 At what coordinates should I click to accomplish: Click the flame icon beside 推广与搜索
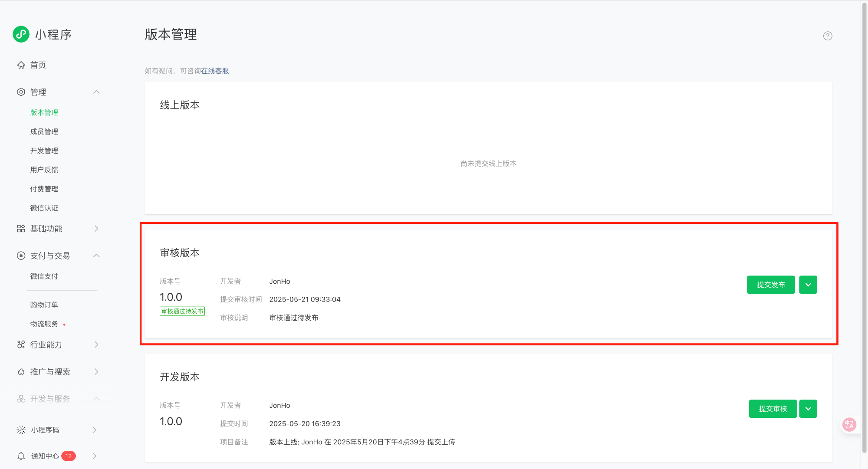tap(21, 372)
